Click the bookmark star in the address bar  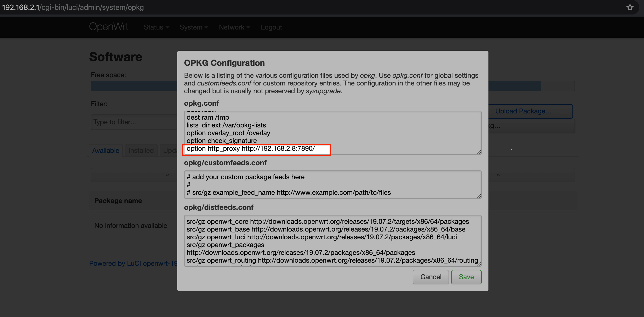pyautogui.click(x=630, y=8)
